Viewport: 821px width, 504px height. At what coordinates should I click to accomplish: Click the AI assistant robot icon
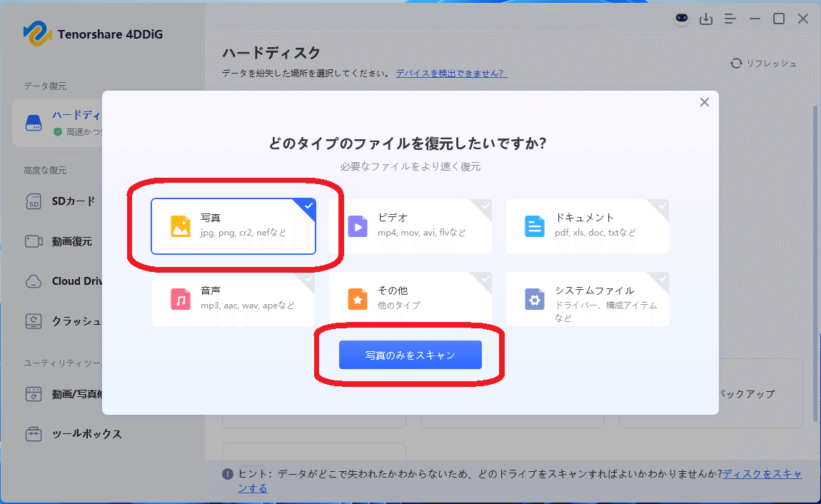click(x=681, y=19)
